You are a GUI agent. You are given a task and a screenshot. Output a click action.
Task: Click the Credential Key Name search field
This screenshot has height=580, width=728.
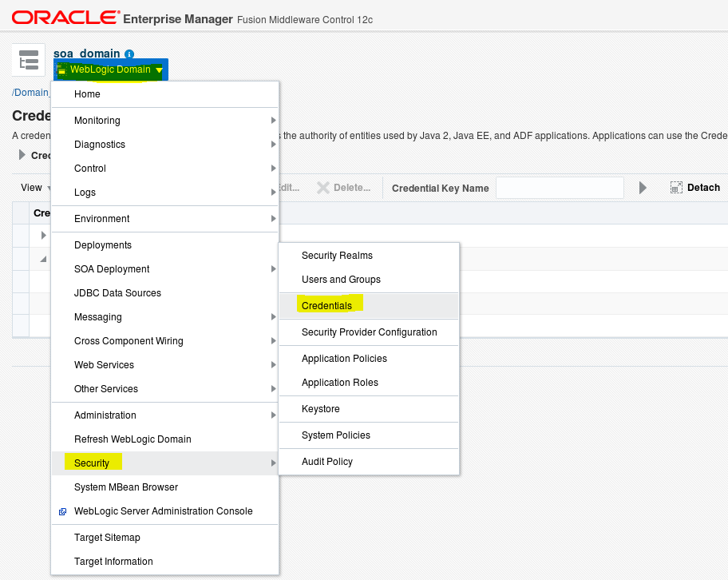click(560, 188)
